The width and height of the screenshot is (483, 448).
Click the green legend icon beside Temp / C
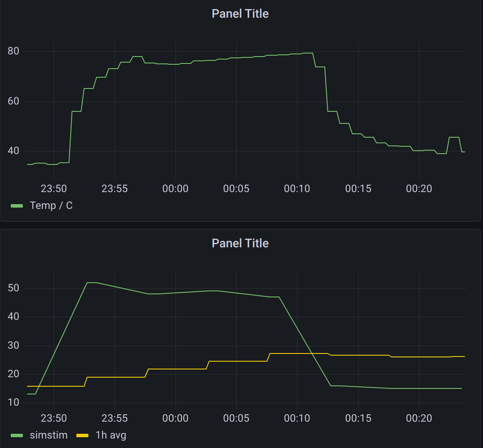[x=16, y=206]
